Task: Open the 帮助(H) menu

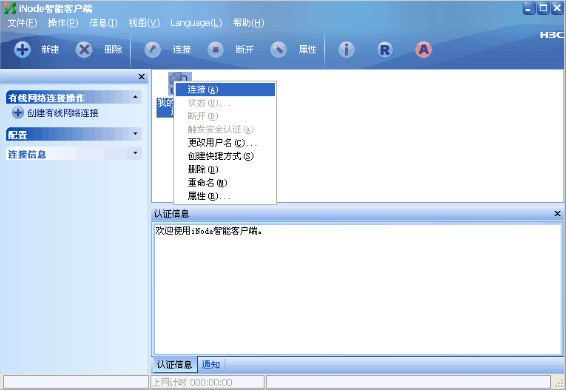Action: [x=248, y=23]
